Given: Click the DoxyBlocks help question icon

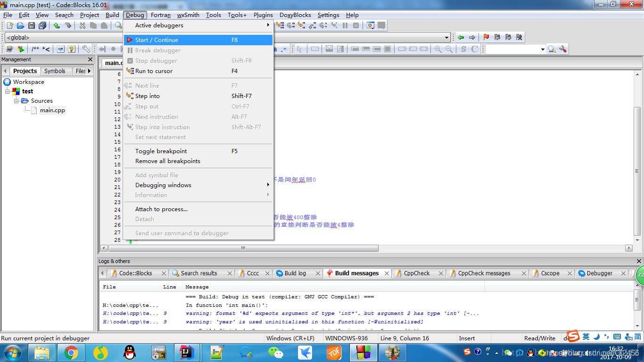Looking at the screenshot, I should coord(72,49).
